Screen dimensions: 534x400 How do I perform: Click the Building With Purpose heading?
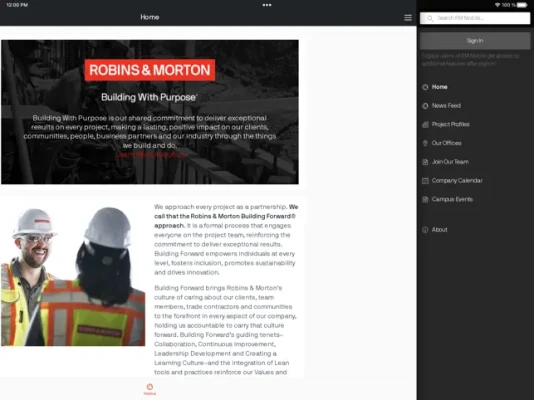pos(149,97)
